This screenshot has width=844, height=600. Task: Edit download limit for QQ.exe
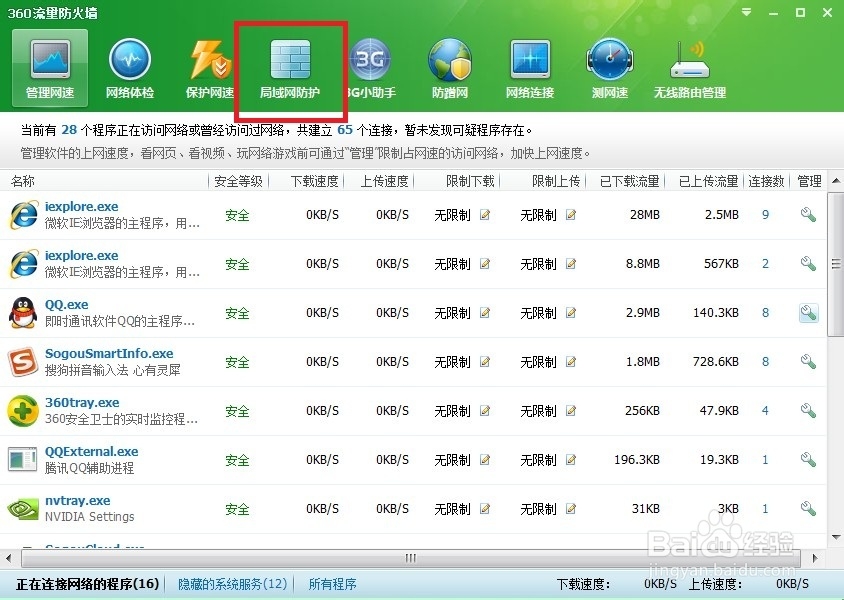pos(485,313)
